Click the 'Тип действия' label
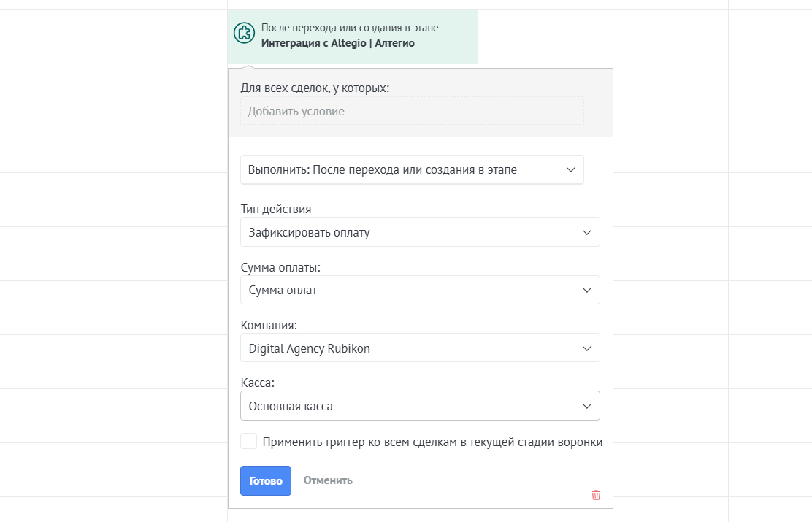This screenshot has width=812, height=522. click(x=276, y=210)
